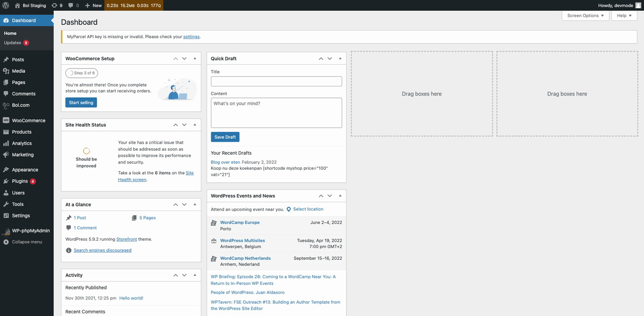Viewport: 644px width, 316px height.
Task: Open the WordPress Multisites meetup link
Action: (x=243, y=241)
